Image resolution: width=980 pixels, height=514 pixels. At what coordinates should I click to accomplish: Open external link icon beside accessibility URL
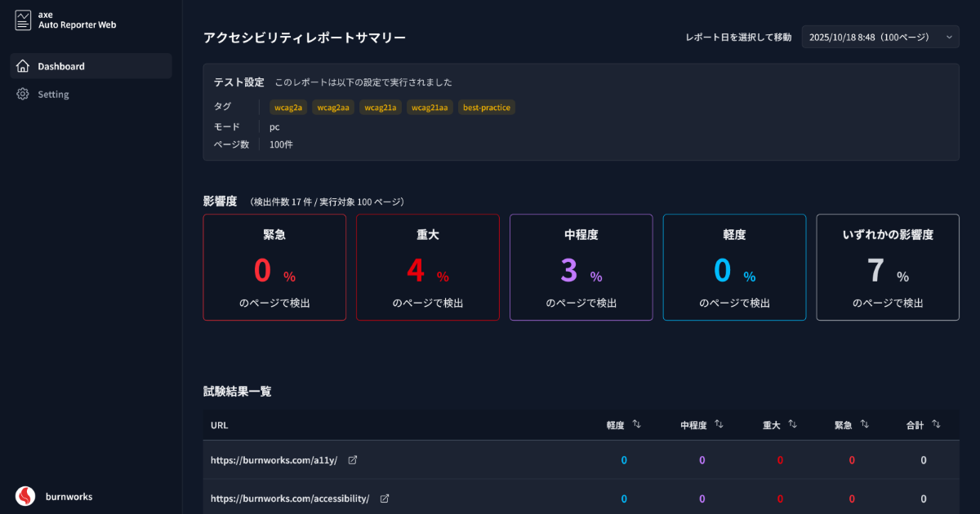tap(385, 498)
